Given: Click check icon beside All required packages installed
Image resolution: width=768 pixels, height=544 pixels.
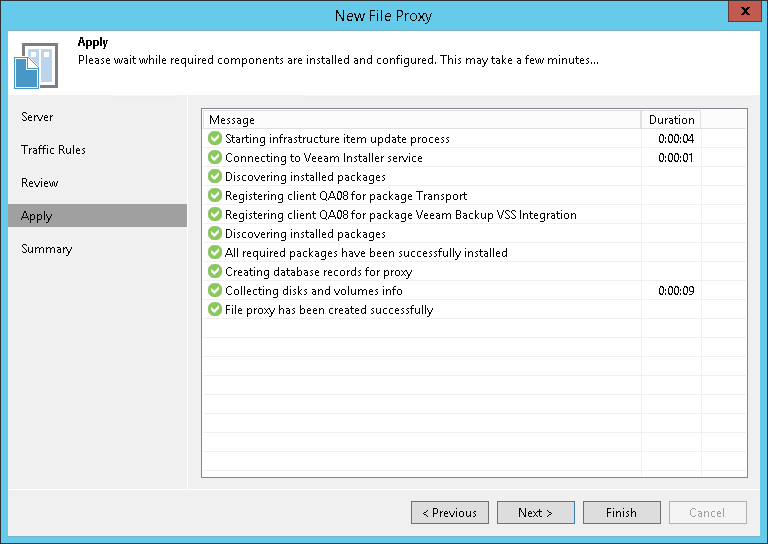Looking at the screenshot, I should (x=215, y=253).
